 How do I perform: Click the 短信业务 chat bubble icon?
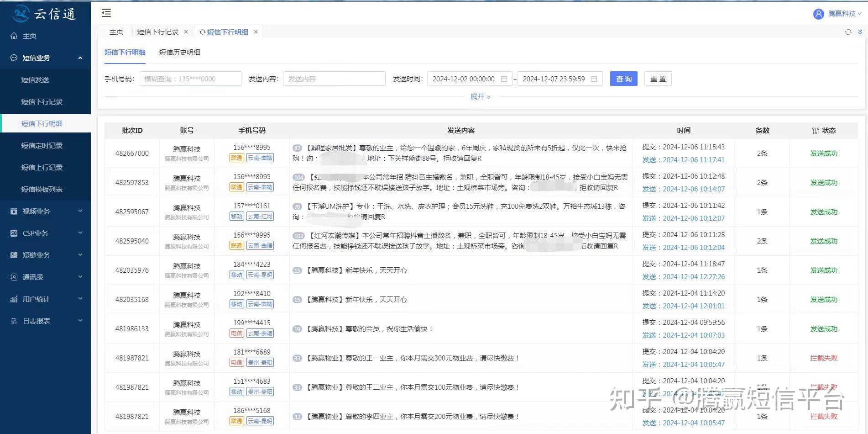point(14,58)
